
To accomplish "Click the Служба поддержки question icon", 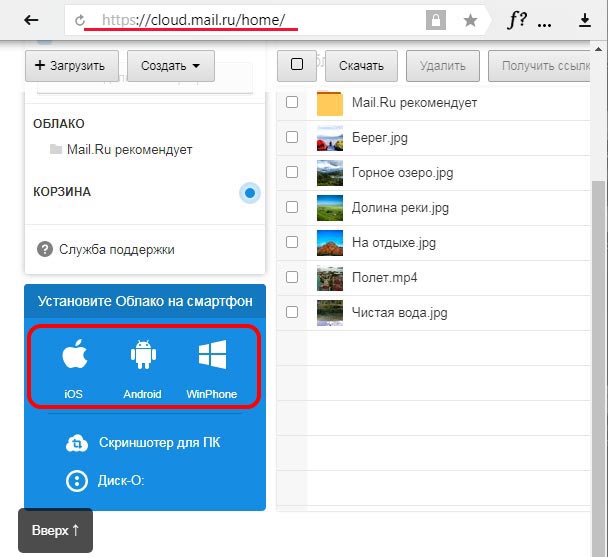I will tap(45, 249).
